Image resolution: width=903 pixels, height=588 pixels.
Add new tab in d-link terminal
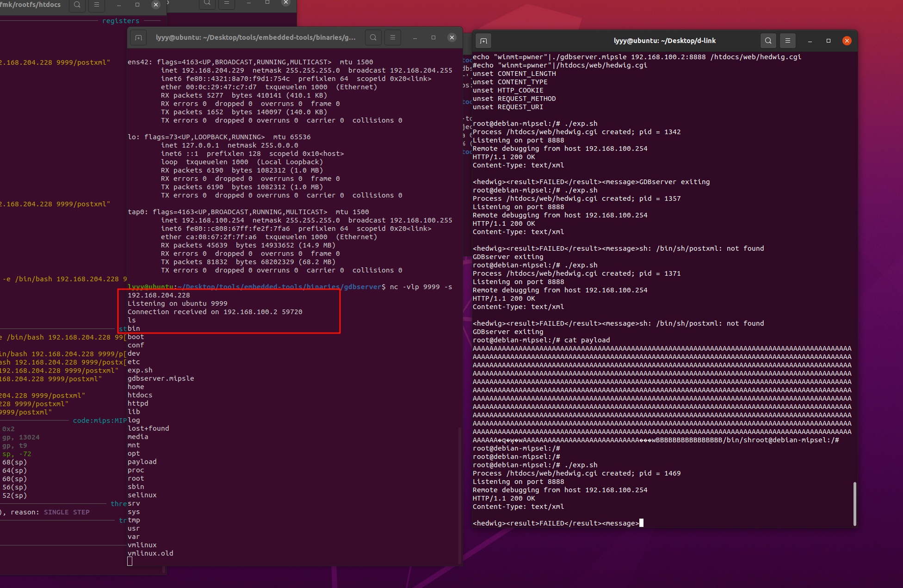[483, 41]
